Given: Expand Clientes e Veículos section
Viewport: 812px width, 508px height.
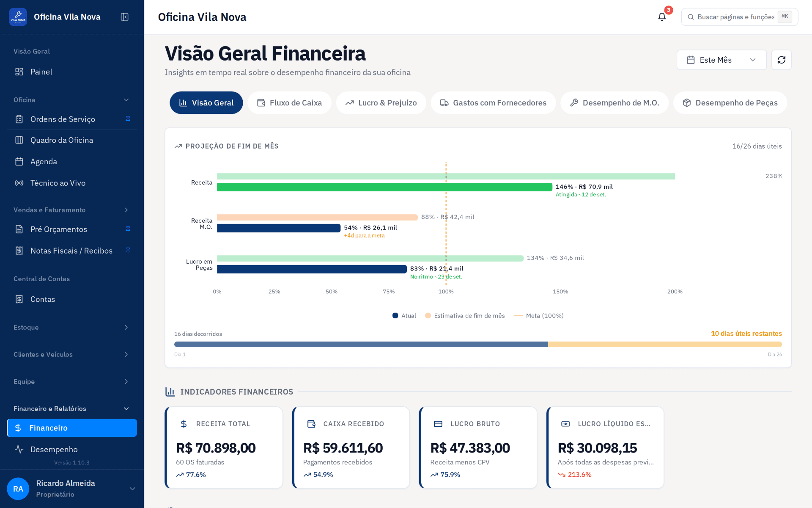Looking at the screenshot, I should pos(126,354).
